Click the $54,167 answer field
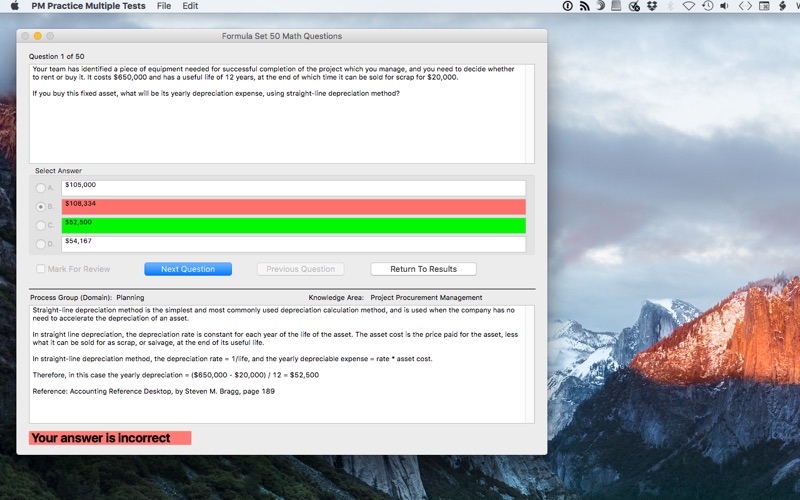The width and height of the screenshot is (800, 500). [x=293, y=244]
